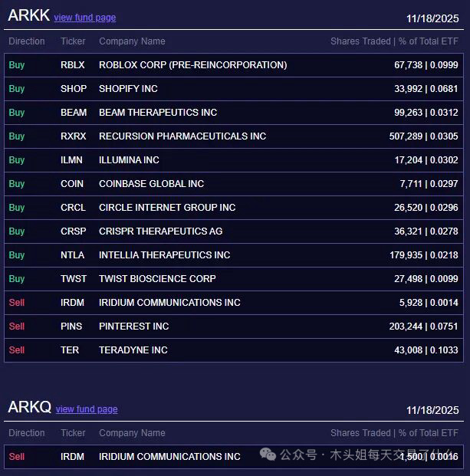The height and width of the screenshot is (476, 470).
Task: Click Sell direction in TER row
Action: point(17,350)
